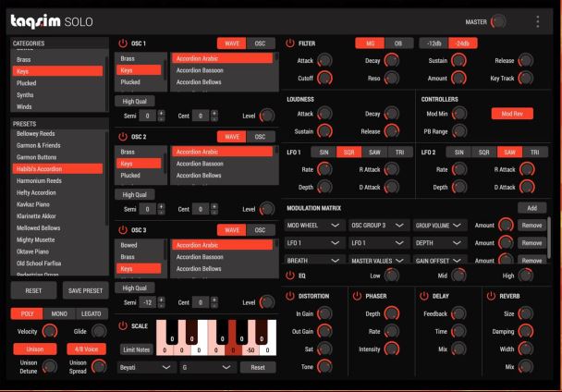Open the MOD WHEEL source dropdown
This screenshot has height=392, width=562.
(314, 226)
